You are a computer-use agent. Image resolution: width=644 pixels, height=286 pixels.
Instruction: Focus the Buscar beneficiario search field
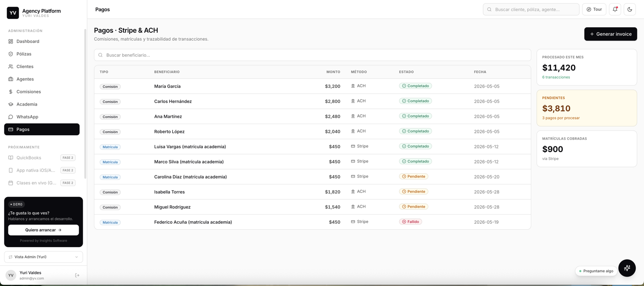pos(312,55)
